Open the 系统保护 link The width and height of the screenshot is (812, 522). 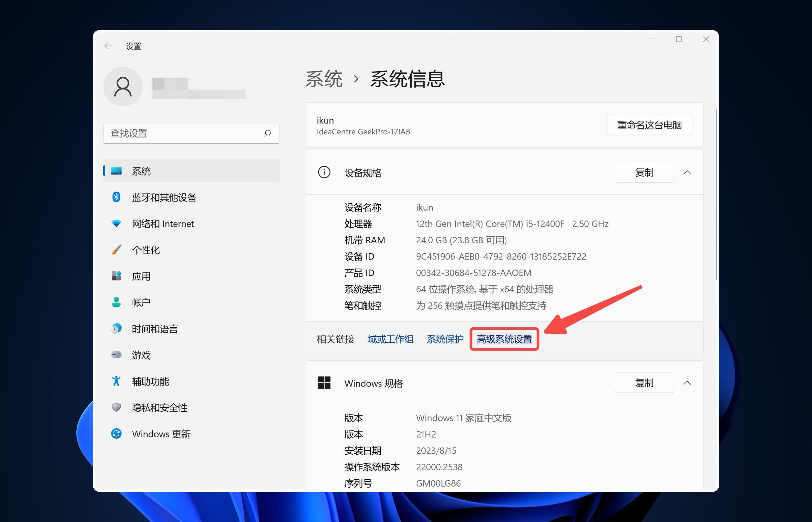click(445, 339)
